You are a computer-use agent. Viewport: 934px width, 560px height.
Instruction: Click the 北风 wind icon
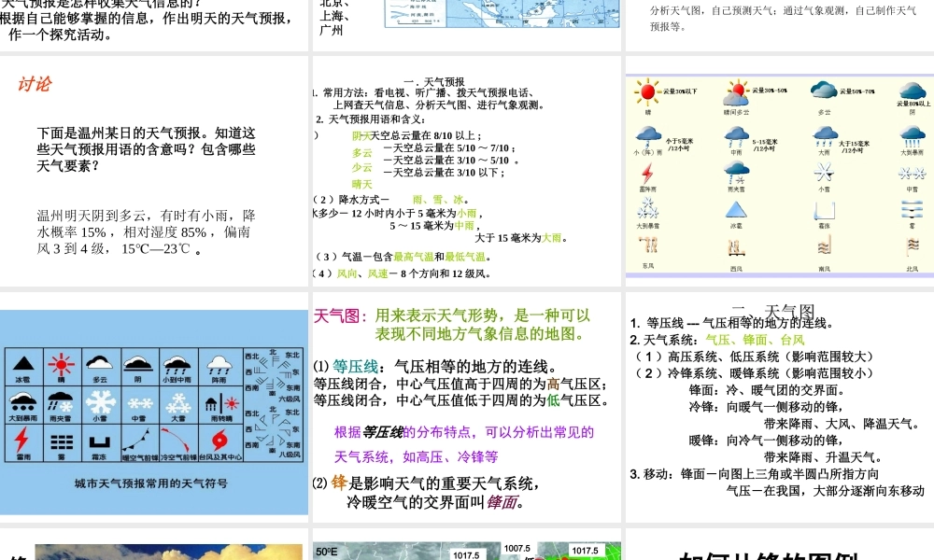click(912, 245)
